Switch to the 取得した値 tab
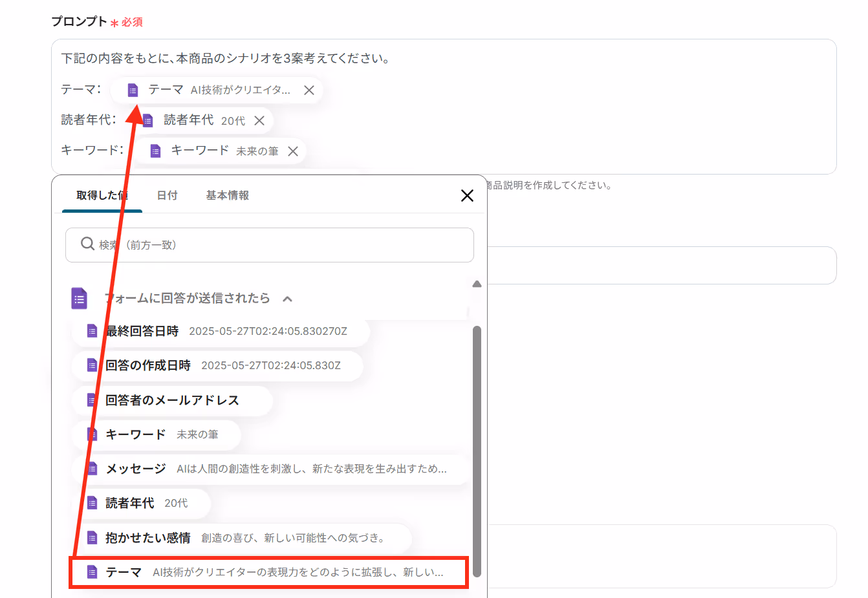The height and width of the screenshot is (598, 868). click(x=102, y=195)
